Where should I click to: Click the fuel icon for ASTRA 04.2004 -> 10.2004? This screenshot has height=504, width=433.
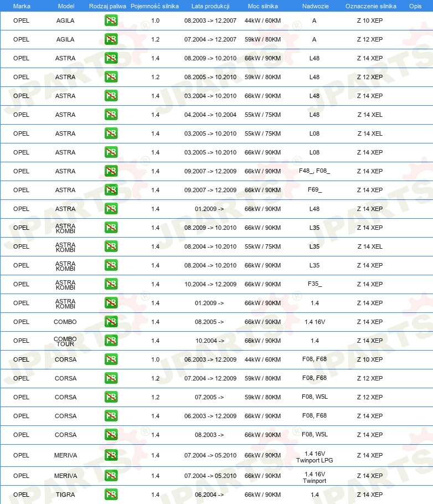(111, 115)
